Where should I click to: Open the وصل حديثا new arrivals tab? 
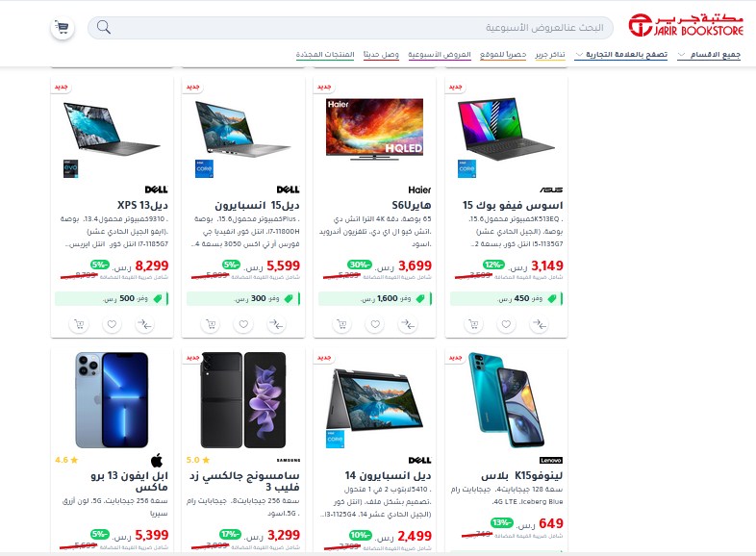click(x=381, y=55)
